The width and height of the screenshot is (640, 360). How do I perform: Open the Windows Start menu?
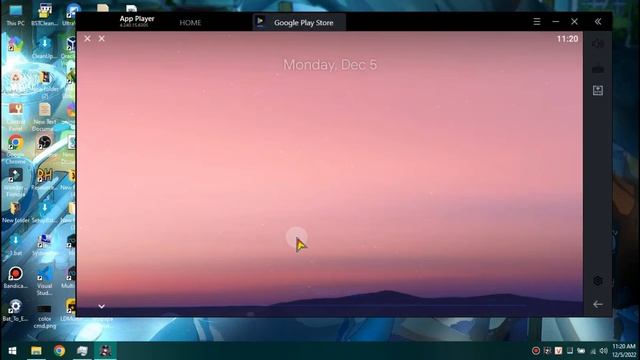click(12, 351)
